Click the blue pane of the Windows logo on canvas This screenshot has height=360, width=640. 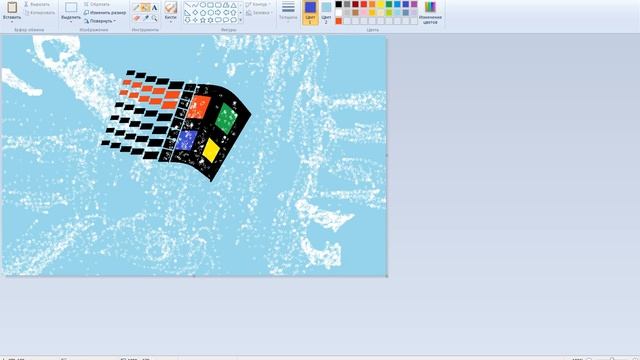click(x=187, y=140)
